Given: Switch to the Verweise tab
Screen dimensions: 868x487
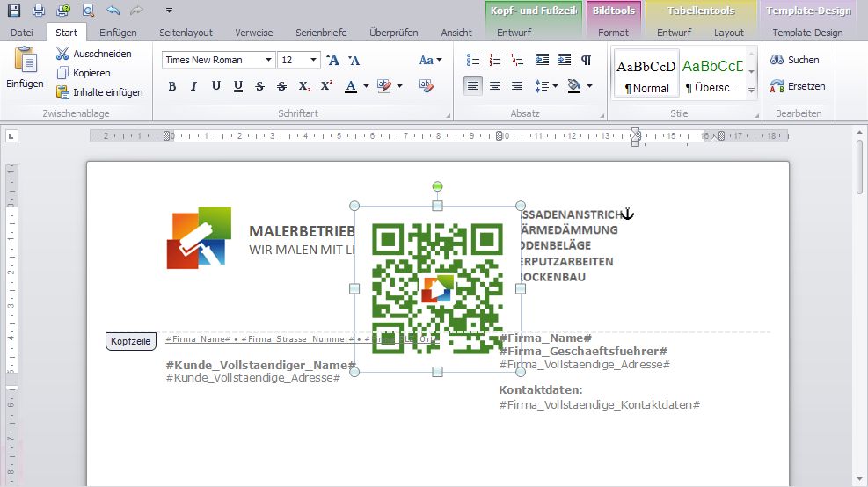Looking at the screenshot, I should [254, 33].
